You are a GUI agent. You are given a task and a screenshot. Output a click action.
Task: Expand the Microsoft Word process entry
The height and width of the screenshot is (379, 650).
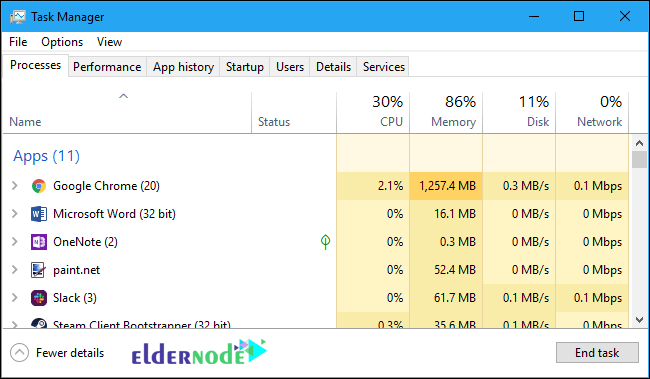[x=15, y=214]
